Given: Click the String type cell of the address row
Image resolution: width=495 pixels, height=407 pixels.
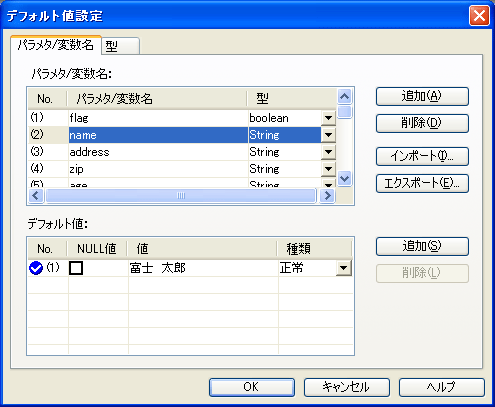Looking at the screenshot, I should (285, 152).
